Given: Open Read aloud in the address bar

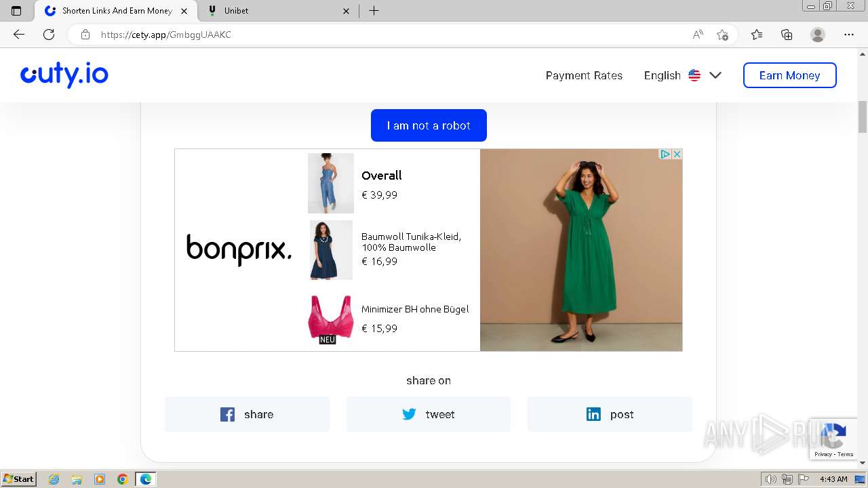Looking at the screenshot, I should click(x=698, y=35).
